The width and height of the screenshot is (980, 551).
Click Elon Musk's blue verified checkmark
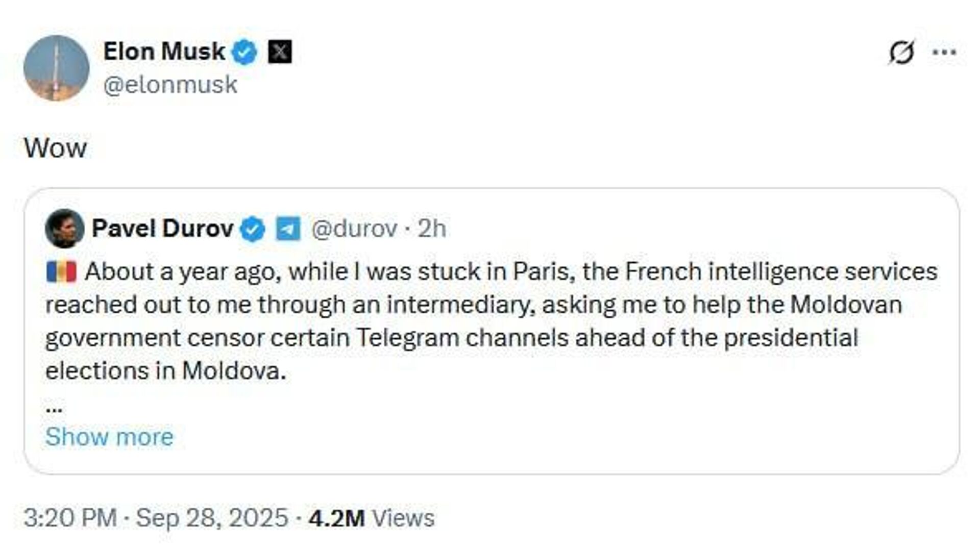245,52
